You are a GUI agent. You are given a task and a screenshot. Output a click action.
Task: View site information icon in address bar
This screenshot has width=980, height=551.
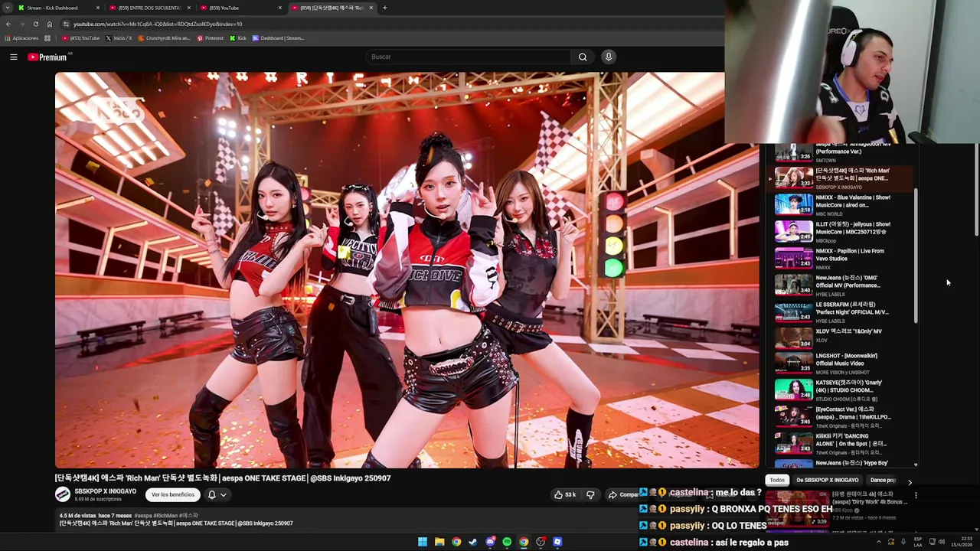coord(66,24)
